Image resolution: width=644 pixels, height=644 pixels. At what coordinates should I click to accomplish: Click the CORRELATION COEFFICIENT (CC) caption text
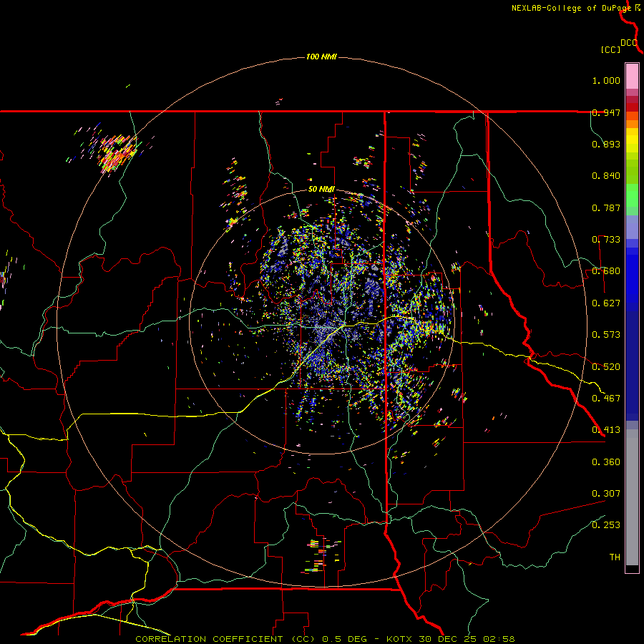(225, 639)
